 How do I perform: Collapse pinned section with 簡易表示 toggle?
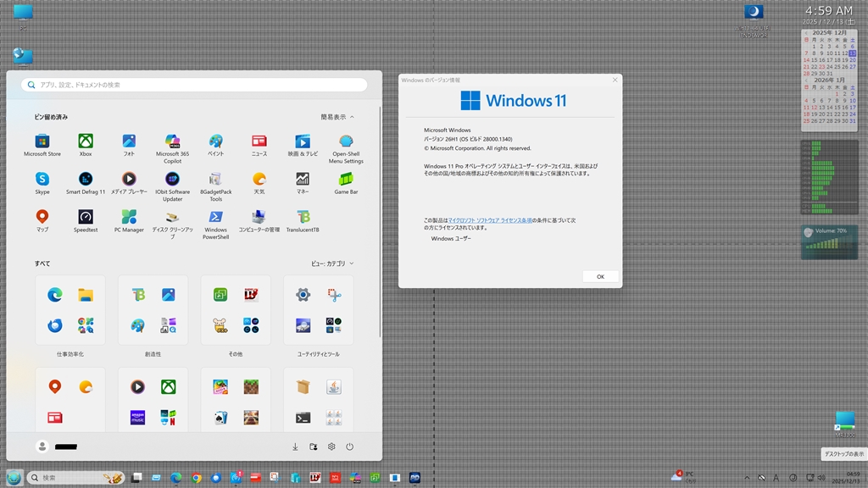[337, 117]
